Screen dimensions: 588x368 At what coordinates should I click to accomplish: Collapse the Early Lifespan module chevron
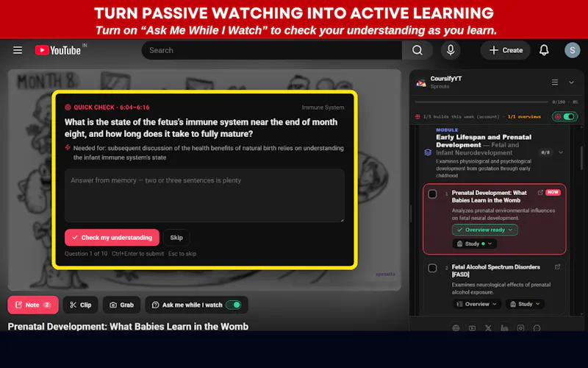point(561,152)
